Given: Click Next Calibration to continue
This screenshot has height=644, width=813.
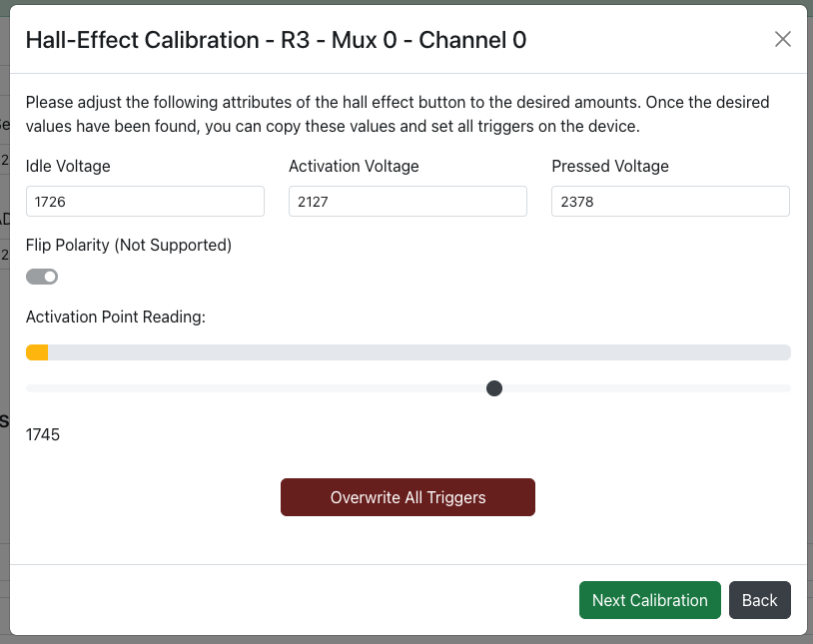Looking at the screenshot, I should pos(649,600).
